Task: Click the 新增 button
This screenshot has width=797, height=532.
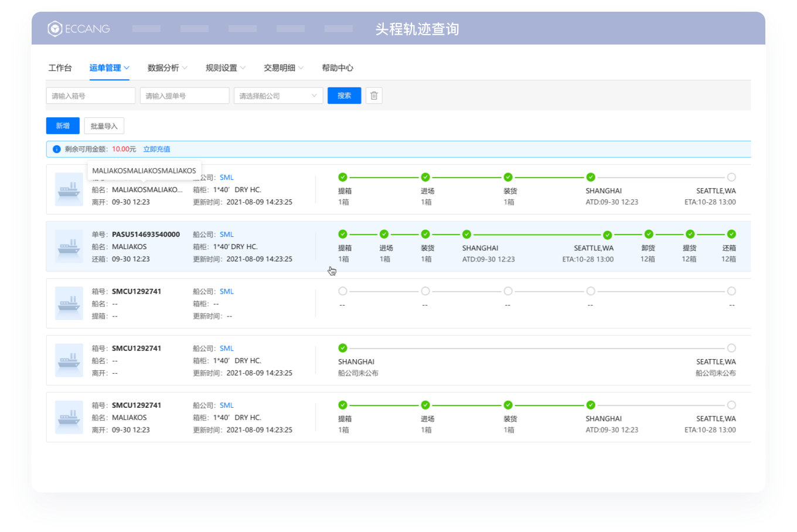Action: 63,126
